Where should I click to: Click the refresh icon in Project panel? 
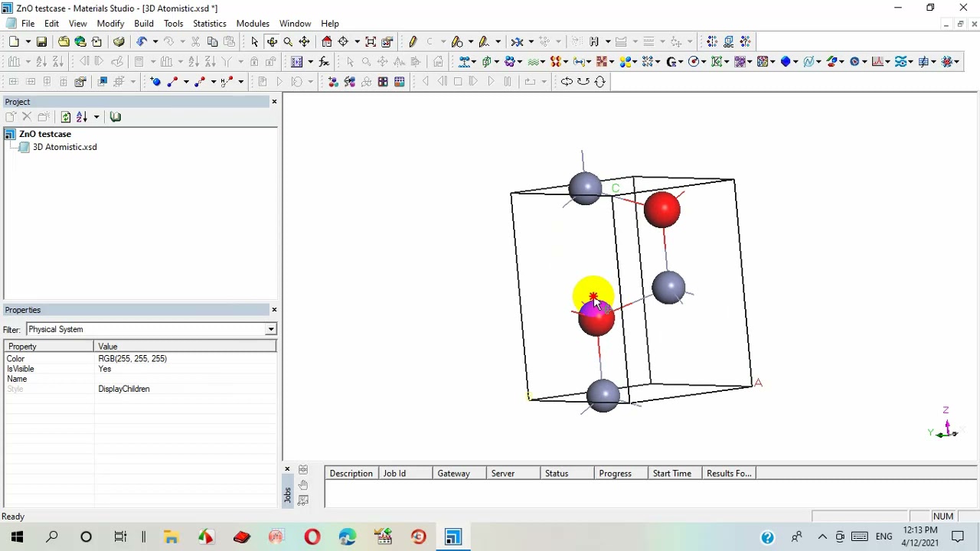click(66, 117)
